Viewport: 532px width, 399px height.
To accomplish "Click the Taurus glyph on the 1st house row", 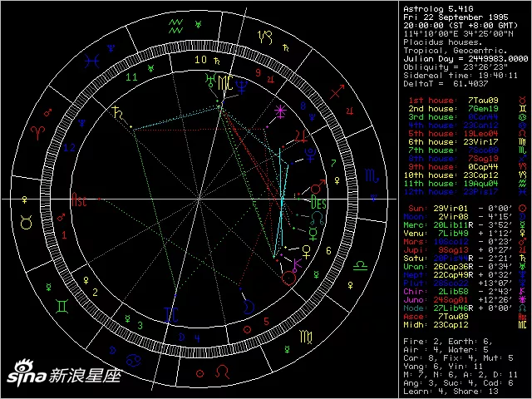I will (x=522, y=100).
